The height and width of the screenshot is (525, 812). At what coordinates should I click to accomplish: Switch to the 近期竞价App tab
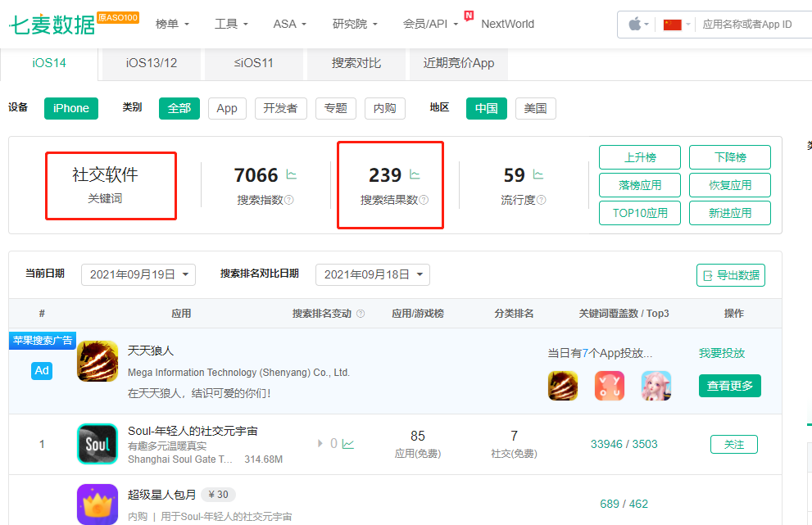[458, 64]
